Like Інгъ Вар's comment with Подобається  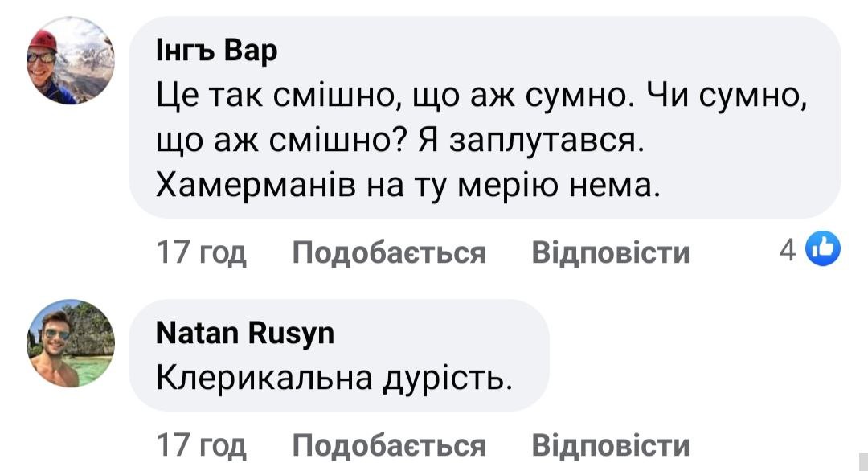click(x=389, y=253)
